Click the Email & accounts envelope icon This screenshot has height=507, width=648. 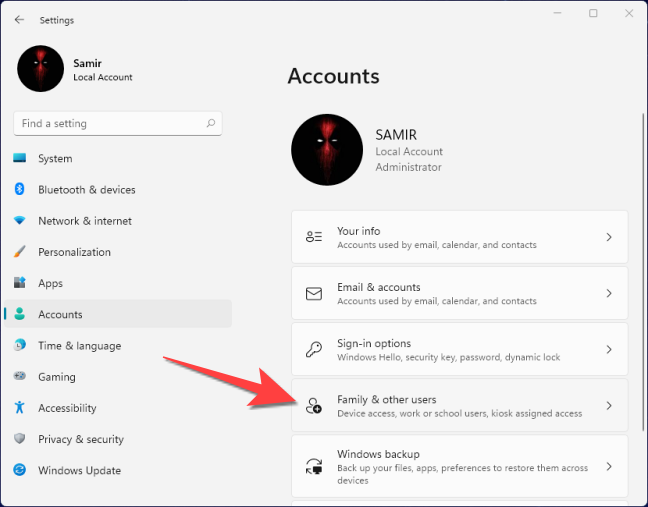314,293
